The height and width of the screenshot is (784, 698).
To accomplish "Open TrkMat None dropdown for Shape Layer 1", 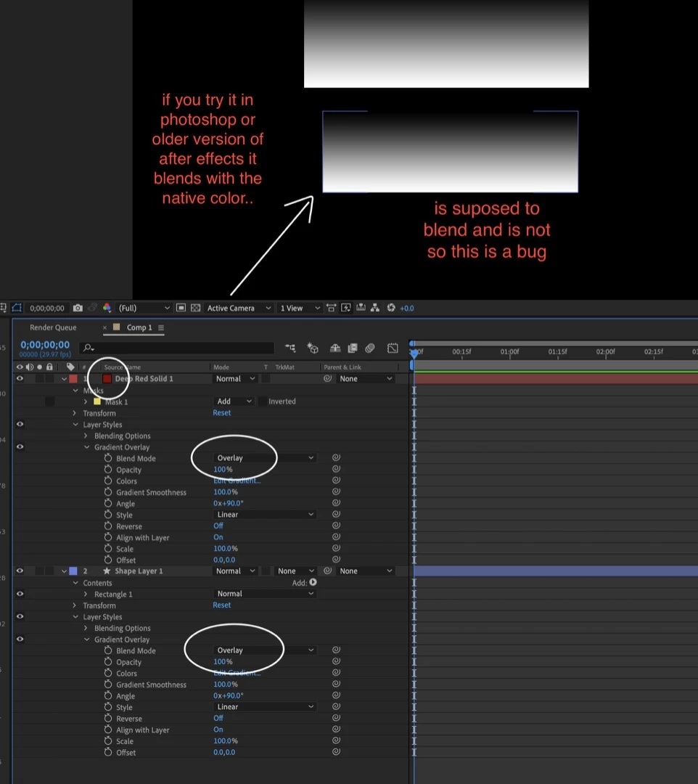I will (296, 571).
